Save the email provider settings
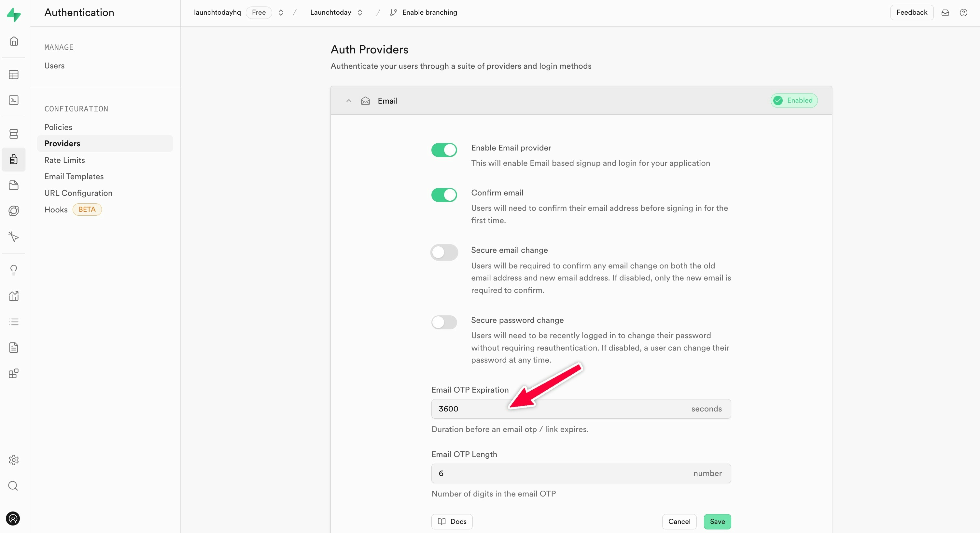Screen dimensions: 980x533 point(717,522)
